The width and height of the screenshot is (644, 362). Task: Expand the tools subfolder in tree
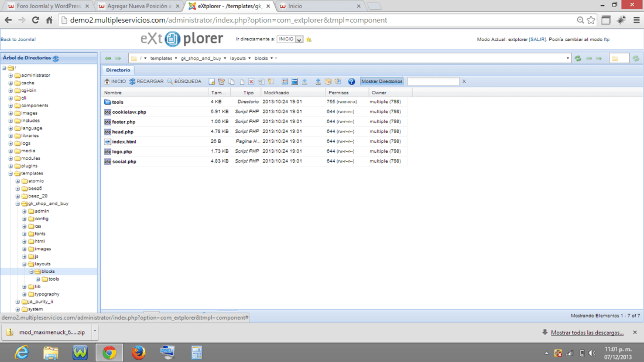(38, 279)
